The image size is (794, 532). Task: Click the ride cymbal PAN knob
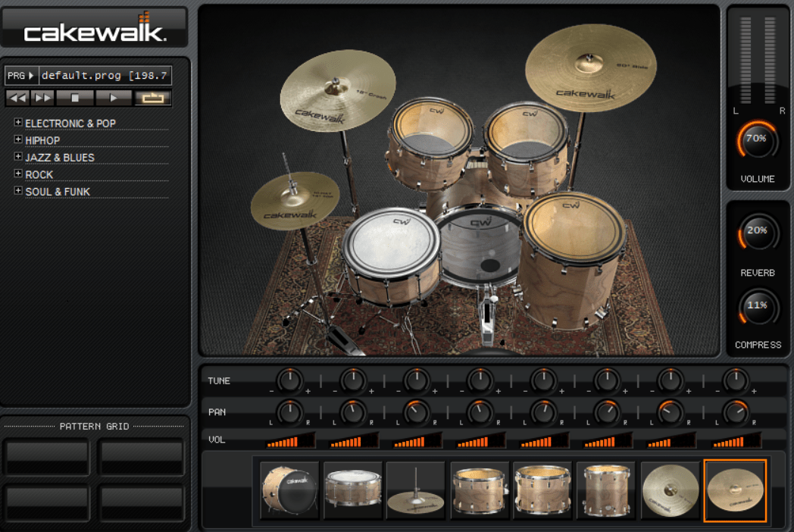[735, 412]
